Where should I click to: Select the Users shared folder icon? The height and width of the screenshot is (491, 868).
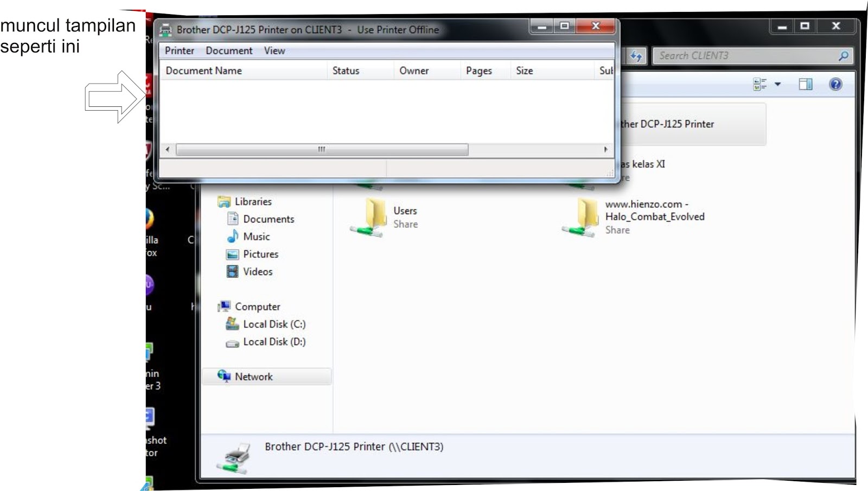369,218
